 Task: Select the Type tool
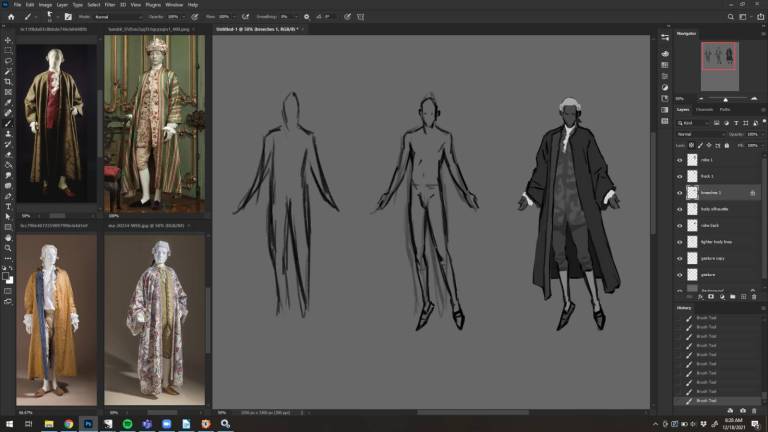8,205
